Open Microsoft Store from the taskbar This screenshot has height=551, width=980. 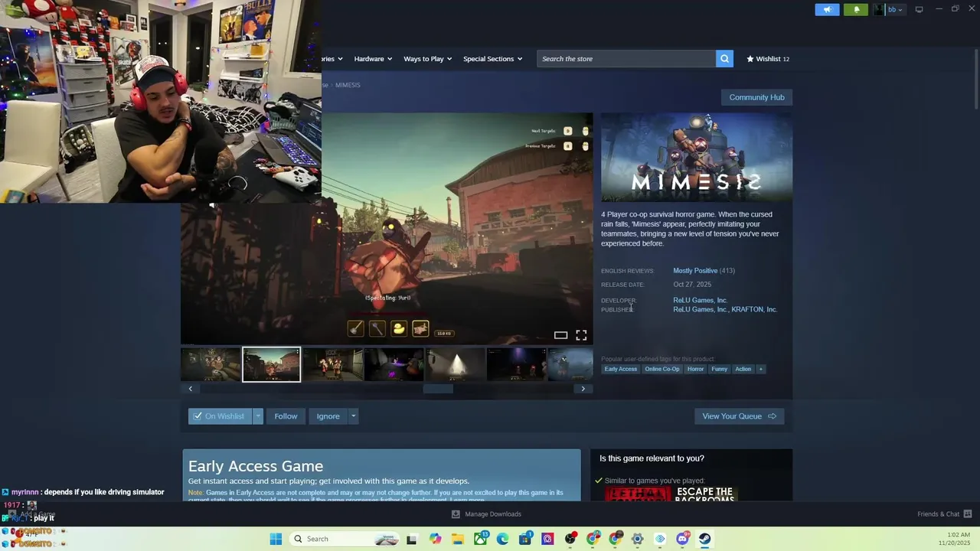(525, 539)
